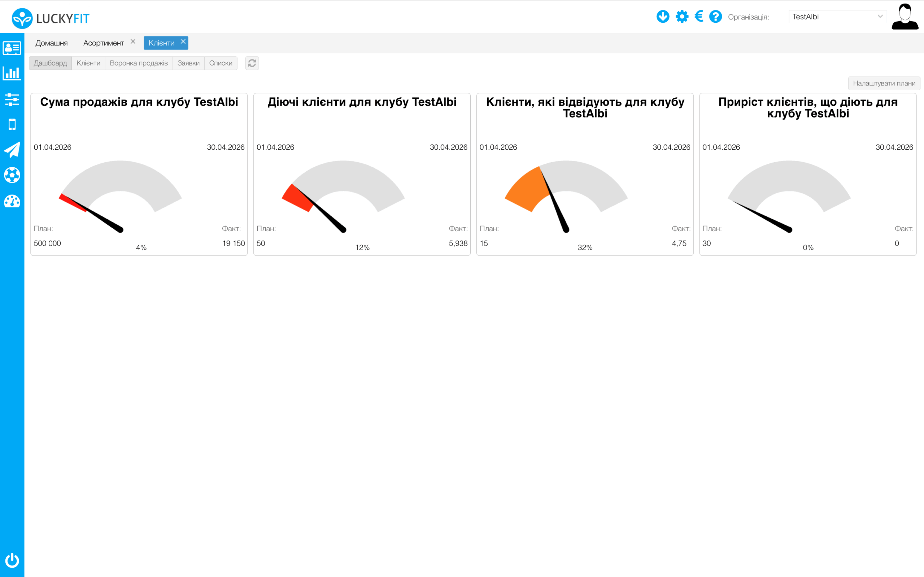This screenshot has height=577, width=924.
Task: Click the download arrow icon in header
Action: 663,17
